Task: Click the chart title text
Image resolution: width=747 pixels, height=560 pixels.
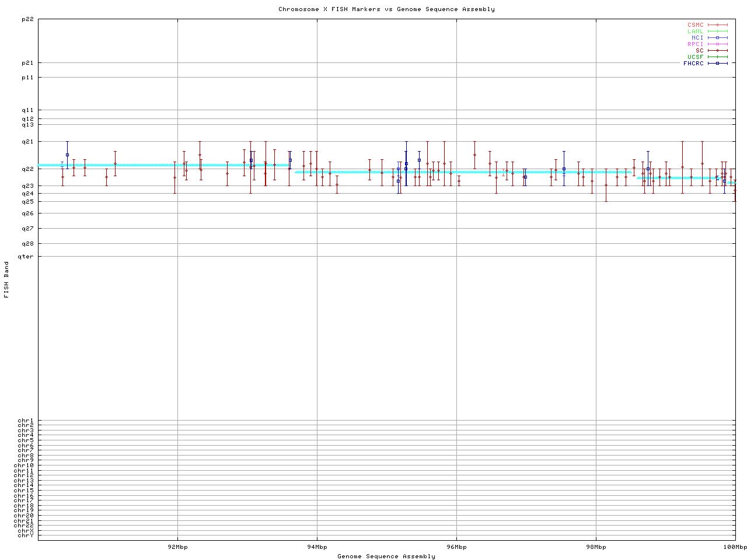Action: (x=386, y=9)
